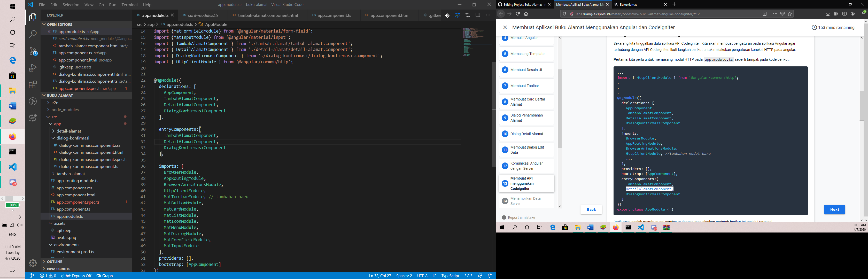Open the Run and Debug view icon

[33, 67]
